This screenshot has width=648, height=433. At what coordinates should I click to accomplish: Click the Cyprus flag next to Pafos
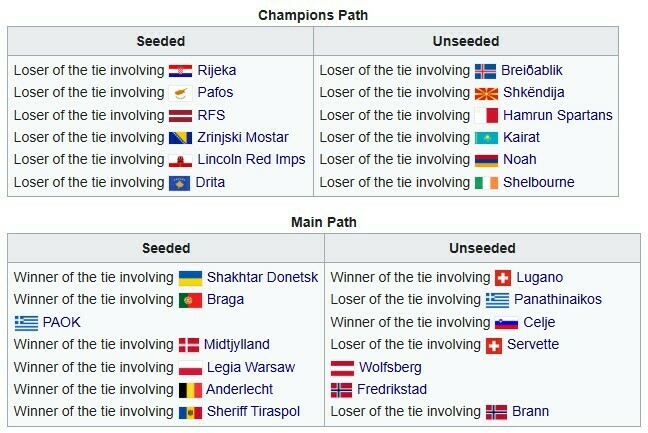180,93
